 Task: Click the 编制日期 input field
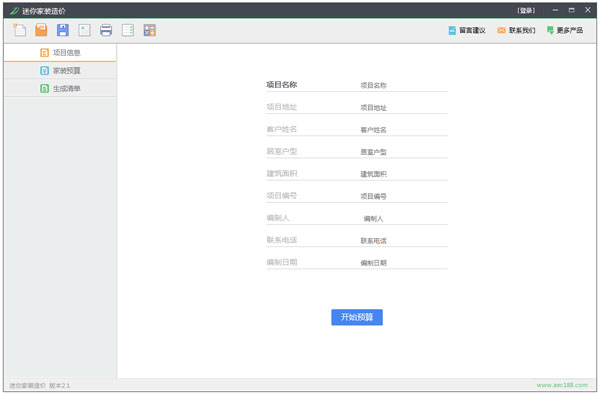pyautogui.click(x=404, y=263)
